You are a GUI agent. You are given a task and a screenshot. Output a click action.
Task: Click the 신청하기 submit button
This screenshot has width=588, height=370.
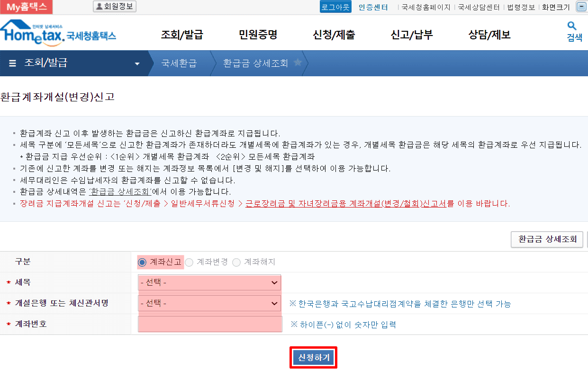tap(313, 357)
